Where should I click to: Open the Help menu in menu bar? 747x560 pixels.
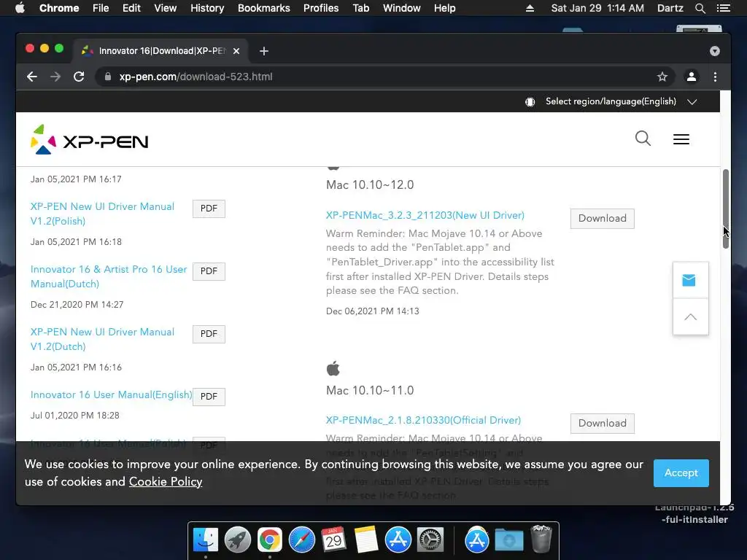coord(444,8)
